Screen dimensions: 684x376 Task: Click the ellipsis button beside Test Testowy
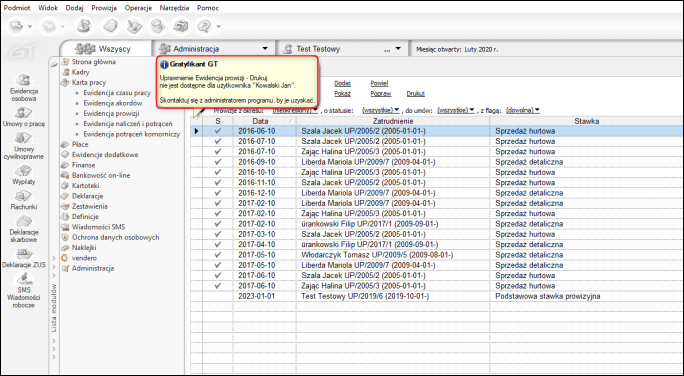point(387,49)
